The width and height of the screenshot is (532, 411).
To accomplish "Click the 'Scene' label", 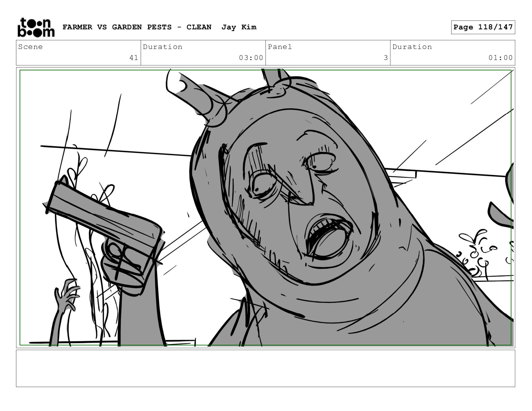I will point(31,47).
